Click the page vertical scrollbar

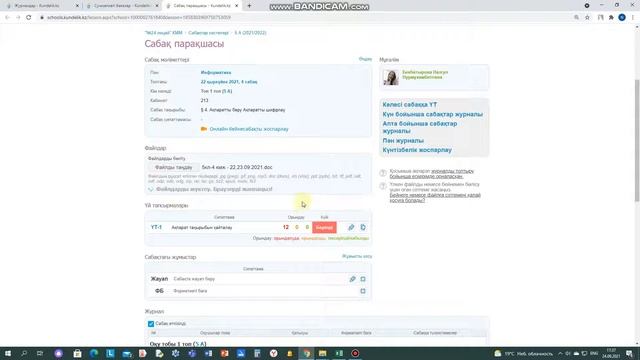637,140
